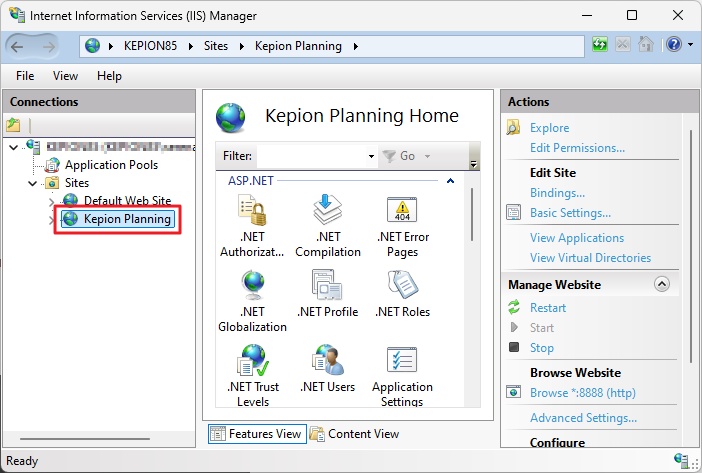Click the Explore action link

(x=550, y=128)
